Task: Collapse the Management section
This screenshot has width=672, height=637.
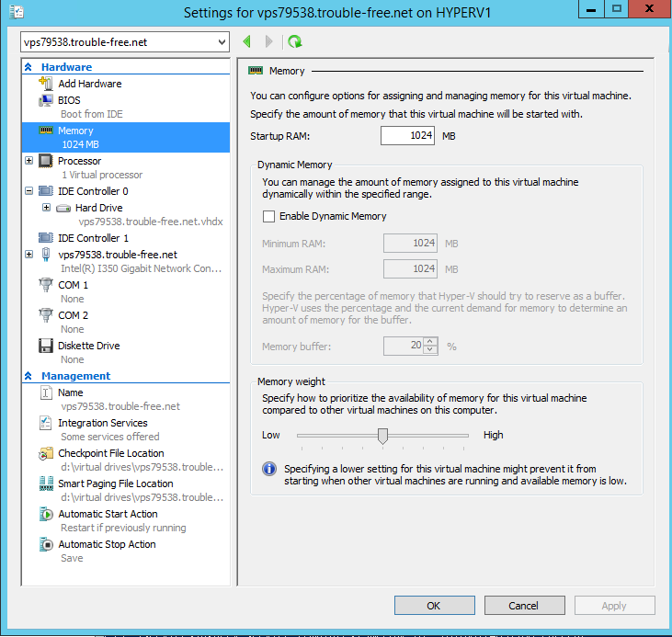Action: 28,376
